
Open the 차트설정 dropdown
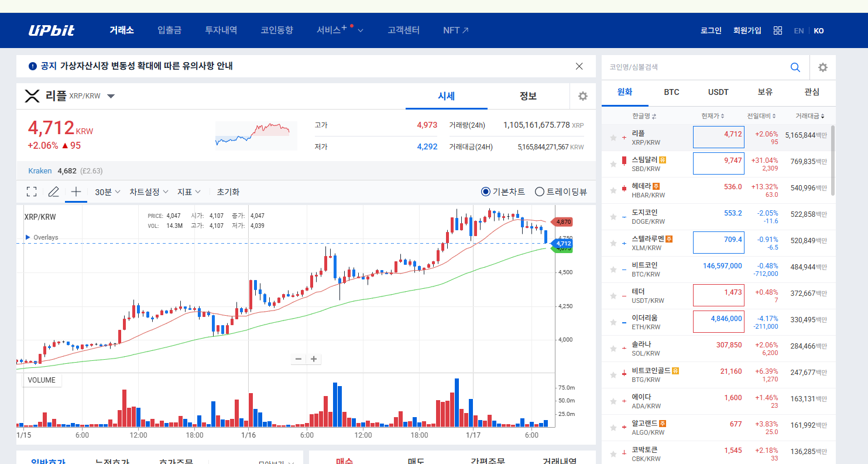(149, 192)
